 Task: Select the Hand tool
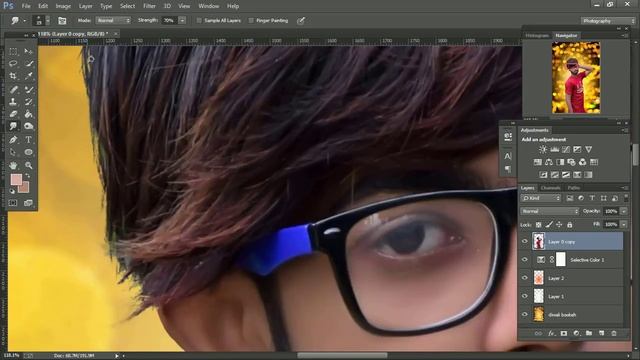pos(13,165)
